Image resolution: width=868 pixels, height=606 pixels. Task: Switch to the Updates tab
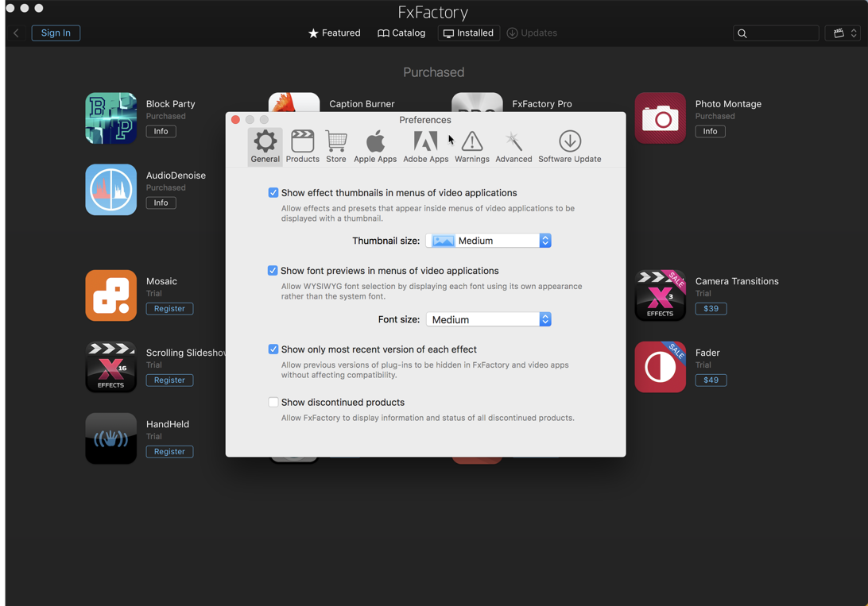[532, 33]
